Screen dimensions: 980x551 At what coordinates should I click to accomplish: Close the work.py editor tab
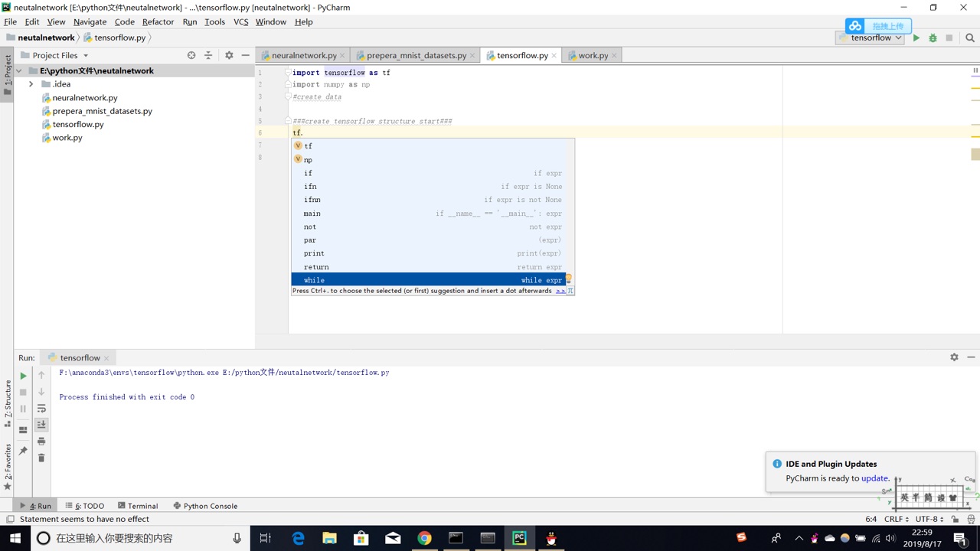tap(614, 55)
